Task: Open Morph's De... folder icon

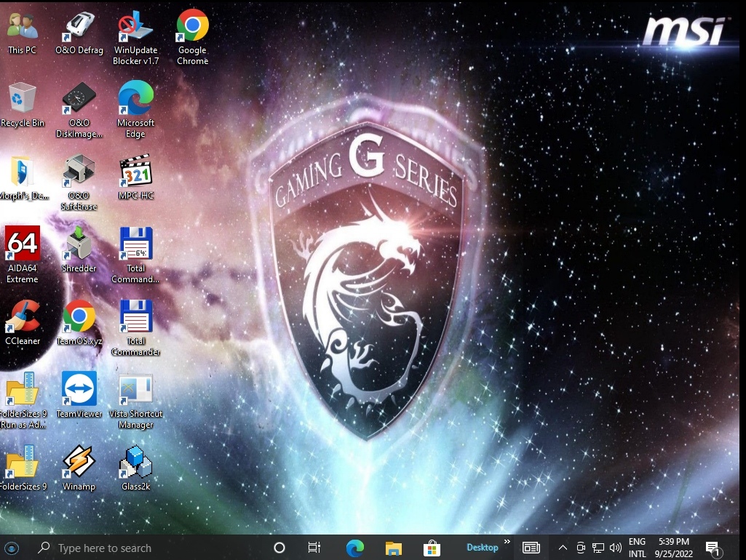Action: coord(22,177)
